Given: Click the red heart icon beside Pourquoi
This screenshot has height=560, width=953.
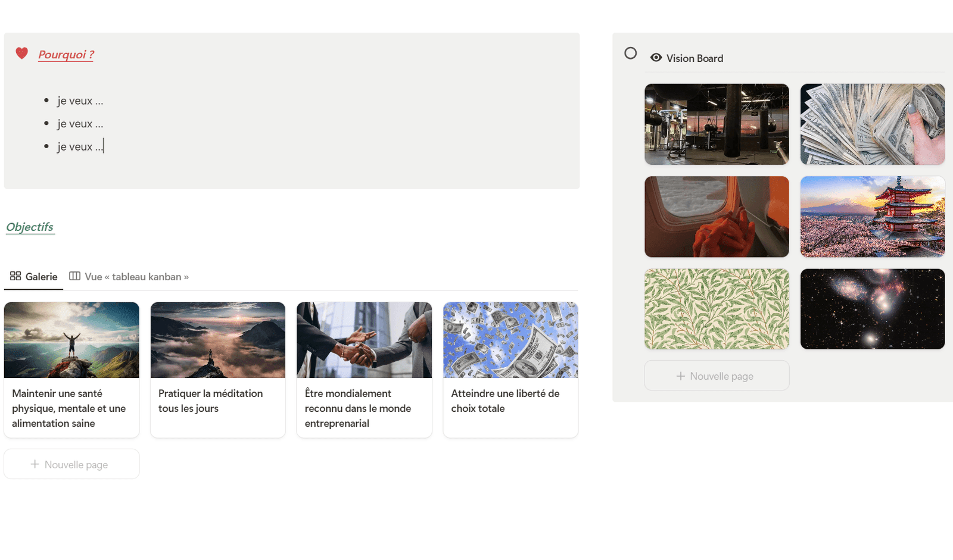Looking at the screenshot, I should pyautogui.click(x=22, y=54).
